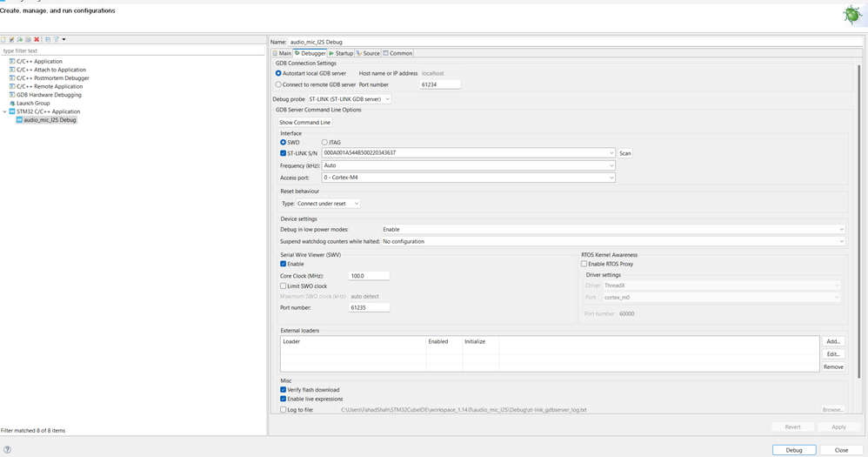Delete the selected launch configuration
Viewport: 868px width, 457px height.
point(37,39)
